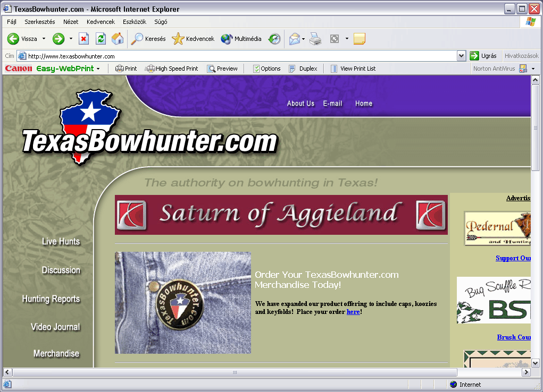Click the printer icon in IE toolbar
Viewport: 543px width, 392px height.
click(315, 39)
